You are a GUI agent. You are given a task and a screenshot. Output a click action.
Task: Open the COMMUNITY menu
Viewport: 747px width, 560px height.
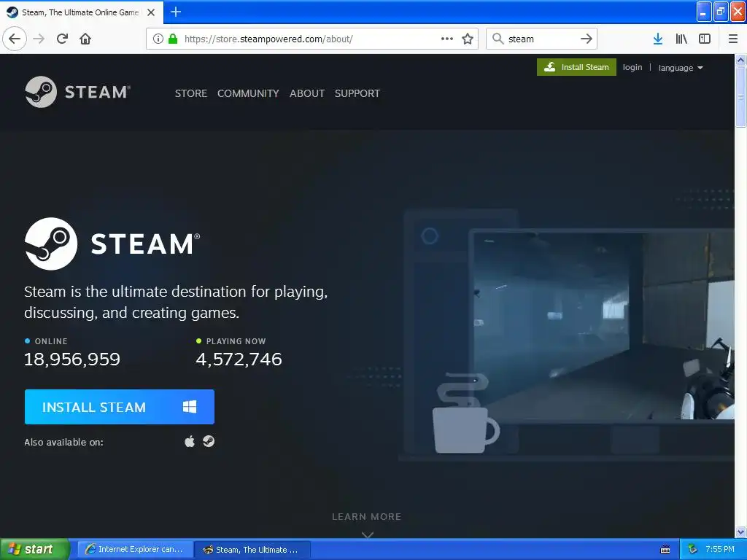pos(248,93)
